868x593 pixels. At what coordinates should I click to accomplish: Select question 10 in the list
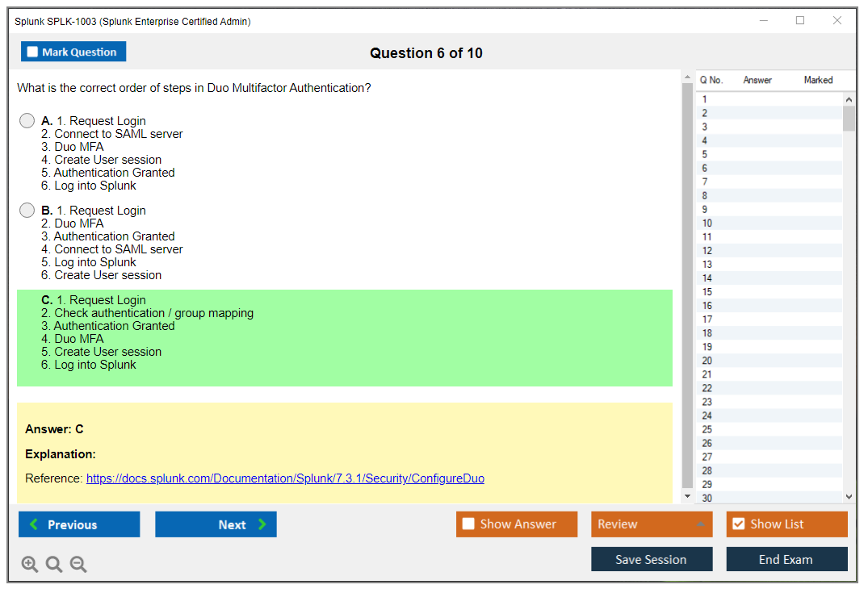tap(707, 223)
